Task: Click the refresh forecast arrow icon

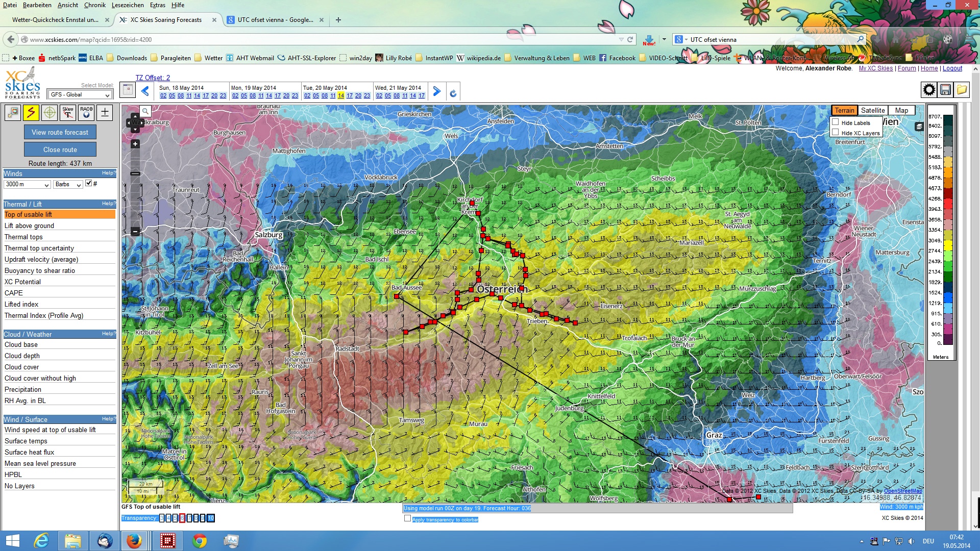Action: click(453, 93)
